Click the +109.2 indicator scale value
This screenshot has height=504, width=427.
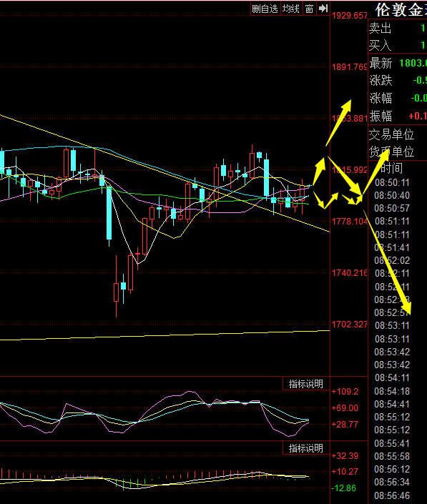point(345,392)
